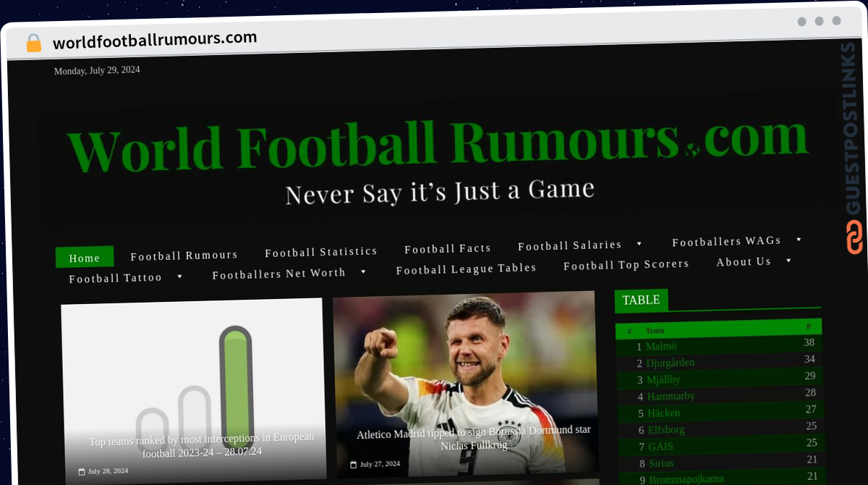The height and width of the screenshot is (485, 868).
Task: Expand the Football Tattoo dropdown arrow
Action: [x=179, y=277]
